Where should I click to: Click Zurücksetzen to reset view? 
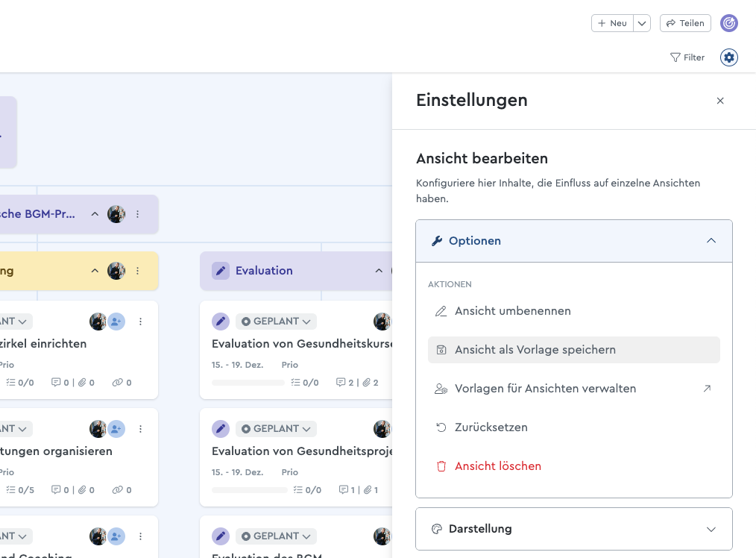point(491,427)
